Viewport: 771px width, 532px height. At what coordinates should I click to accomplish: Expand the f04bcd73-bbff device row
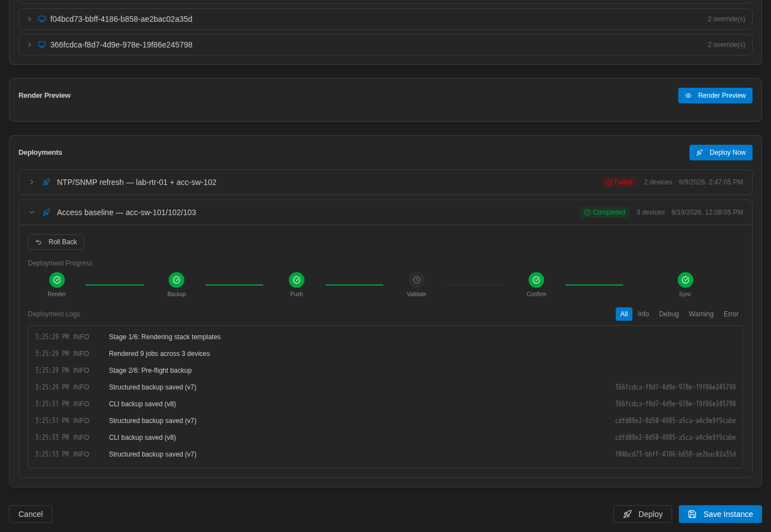pyautogui.click(x=30, y=19)
